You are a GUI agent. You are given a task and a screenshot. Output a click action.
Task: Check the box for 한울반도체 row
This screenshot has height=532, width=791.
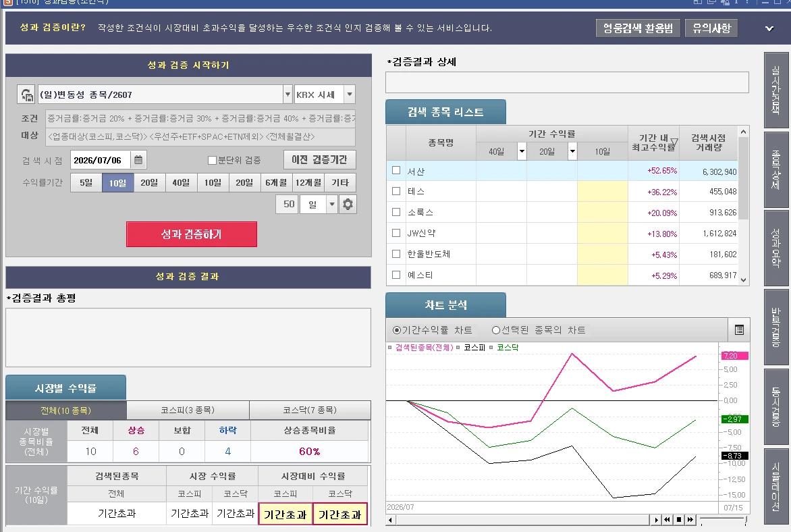396,254
